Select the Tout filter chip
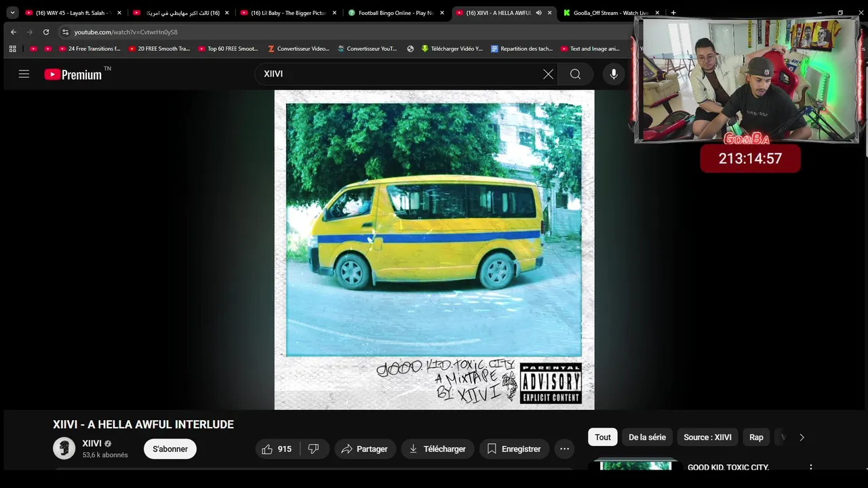868x488 pixels. (x=603, y=437)
